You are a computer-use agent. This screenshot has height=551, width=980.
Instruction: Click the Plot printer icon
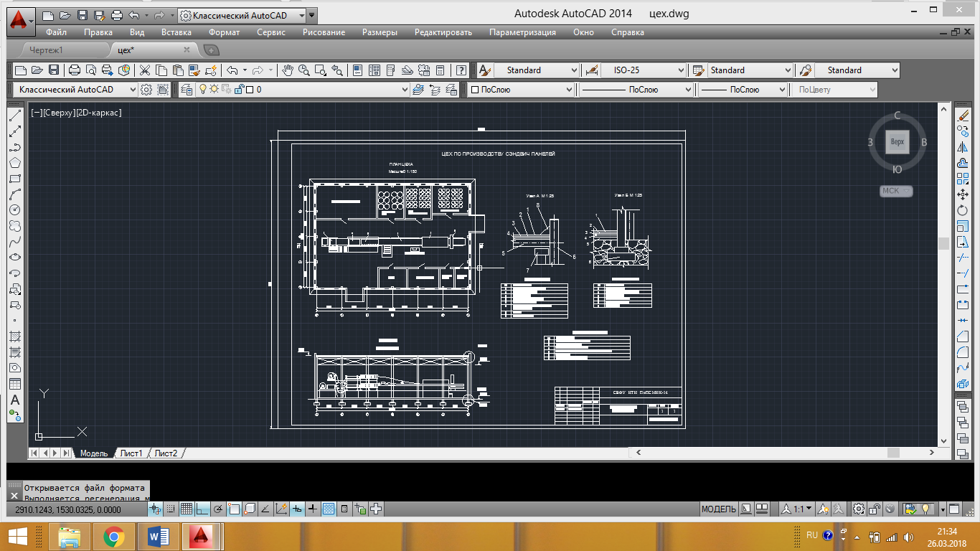coord(74,70)
